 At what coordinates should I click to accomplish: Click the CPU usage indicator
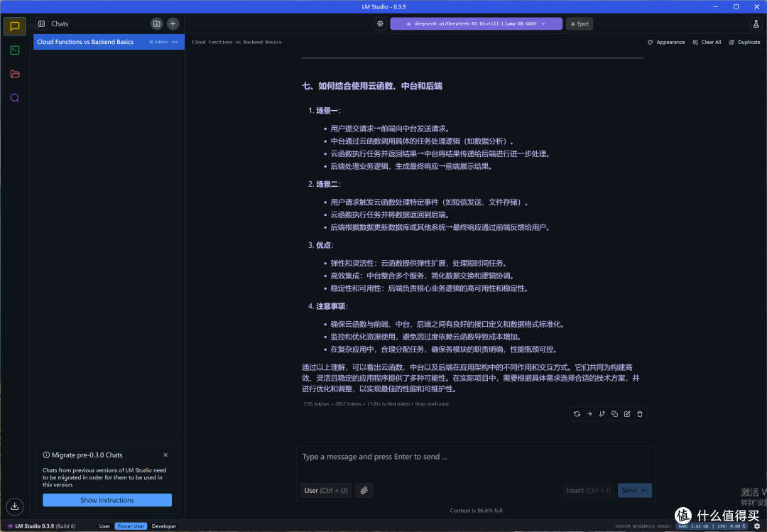[x=731, y=526]
